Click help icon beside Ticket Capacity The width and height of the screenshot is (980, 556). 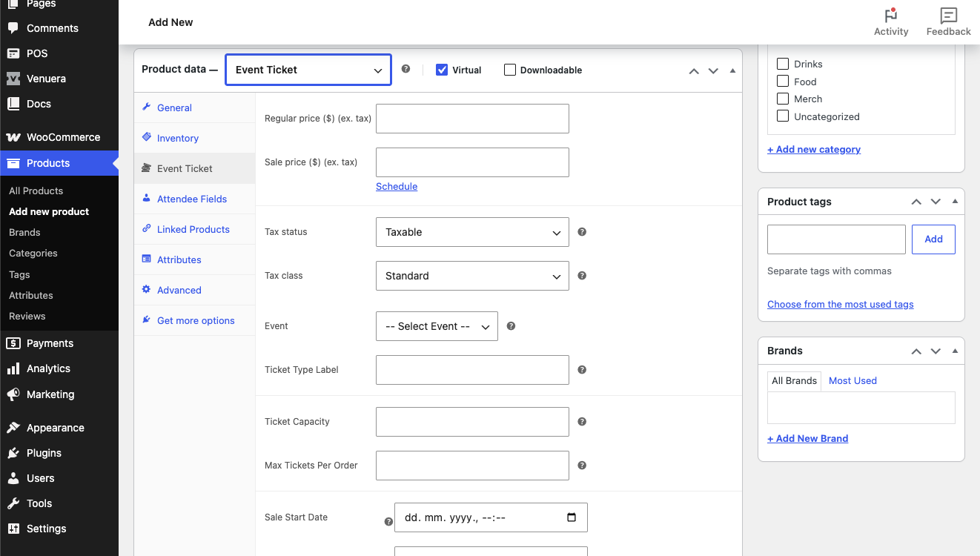point(582,421)
